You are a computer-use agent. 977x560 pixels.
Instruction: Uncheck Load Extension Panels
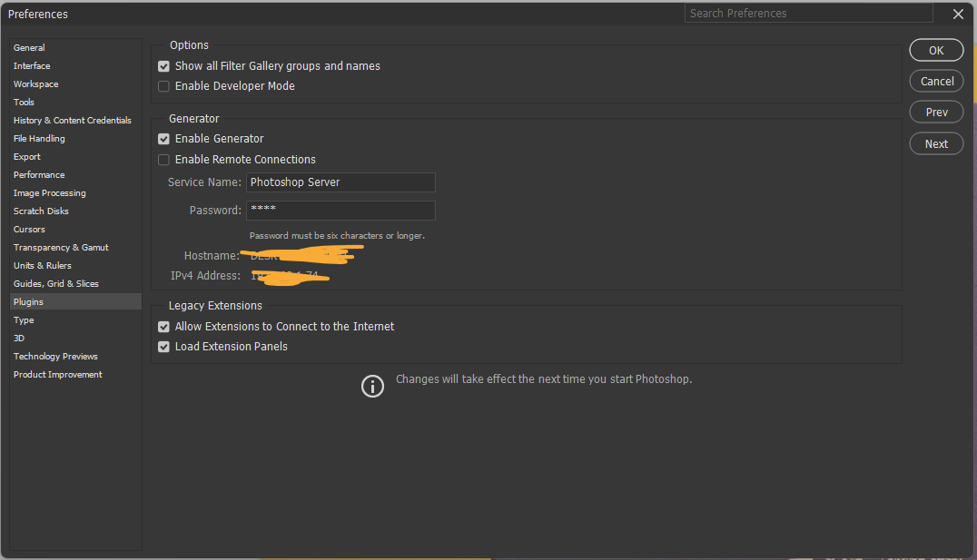point(163,346)
